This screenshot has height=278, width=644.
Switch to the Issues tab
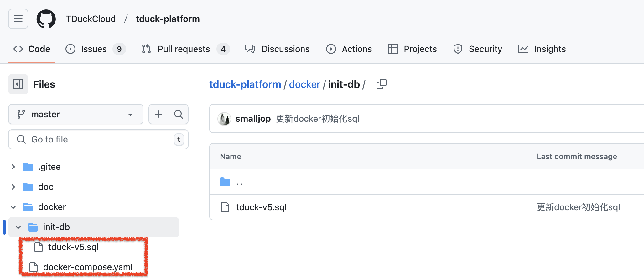(x=96, y=49)
